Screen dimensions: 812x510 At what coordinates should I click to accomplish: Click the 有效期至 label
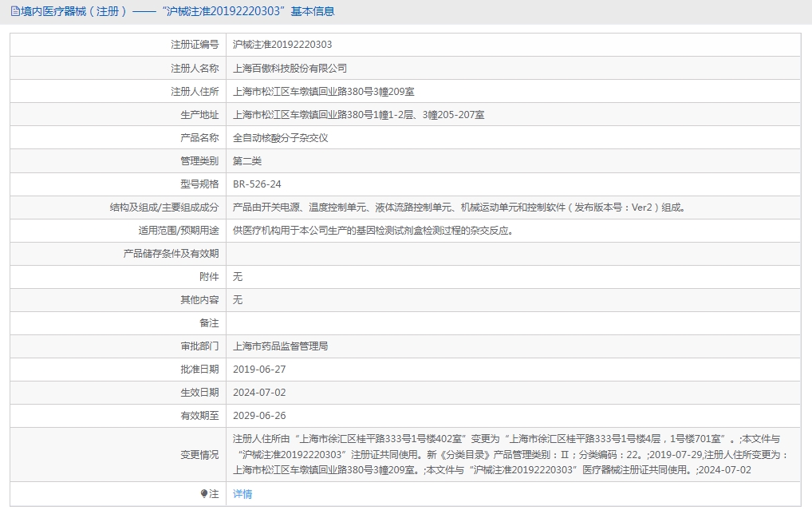199,416
